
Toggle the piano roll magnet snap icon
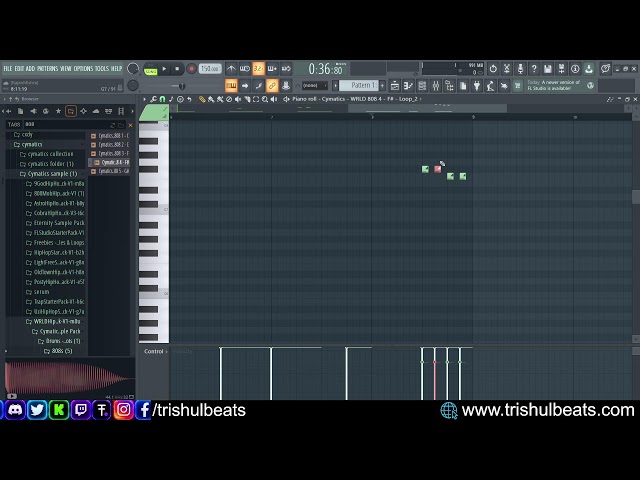[162, 99]
